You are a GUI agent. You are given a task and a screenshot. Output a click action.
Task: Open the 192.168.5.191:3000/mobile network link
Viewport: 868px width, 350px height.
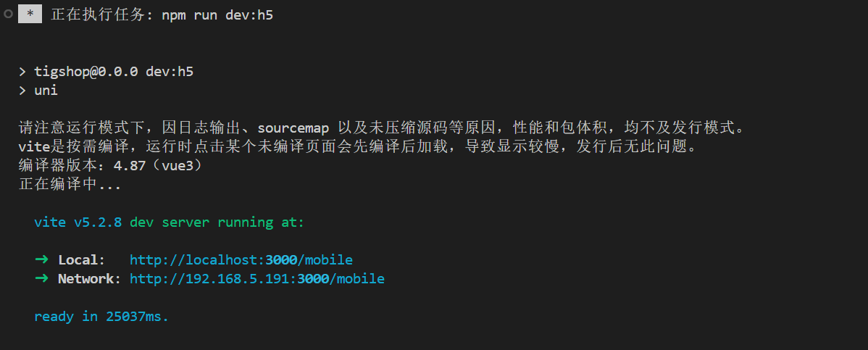[257, 278]
